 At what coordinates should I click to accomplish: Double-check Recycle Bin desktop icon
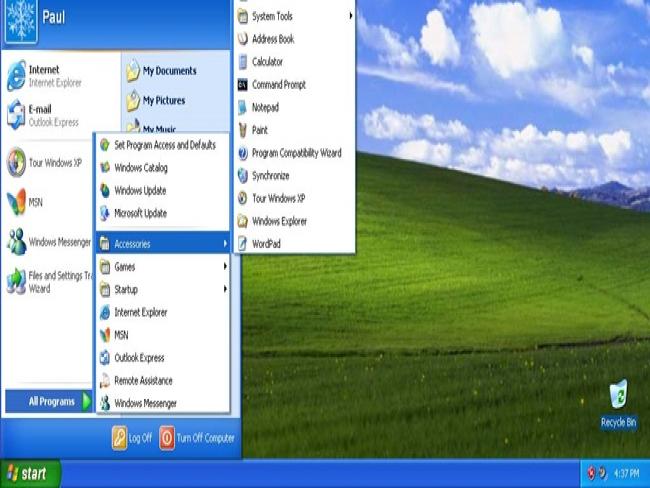click(618, 402)
